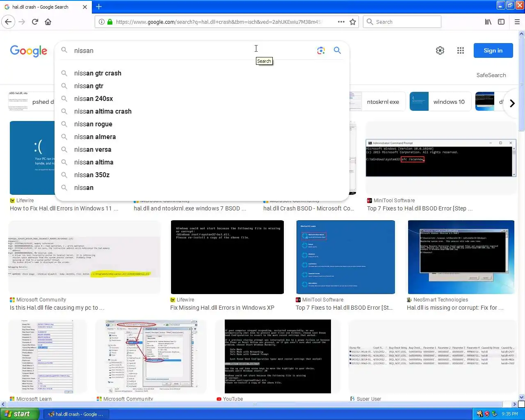Click the horizontal scrollbar at page bottom

[254, 404]
